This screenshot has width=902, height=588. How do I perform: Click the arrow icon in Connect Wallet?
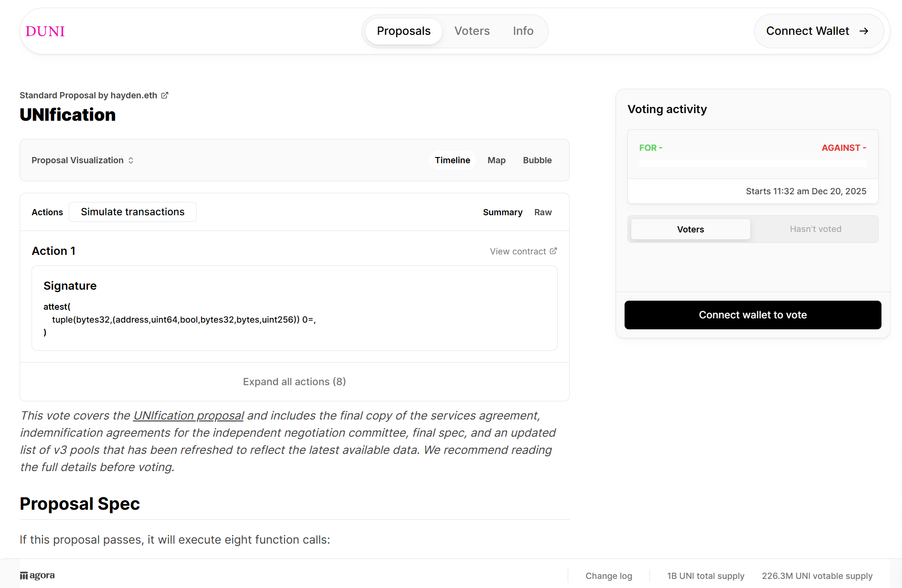point(863,31)
